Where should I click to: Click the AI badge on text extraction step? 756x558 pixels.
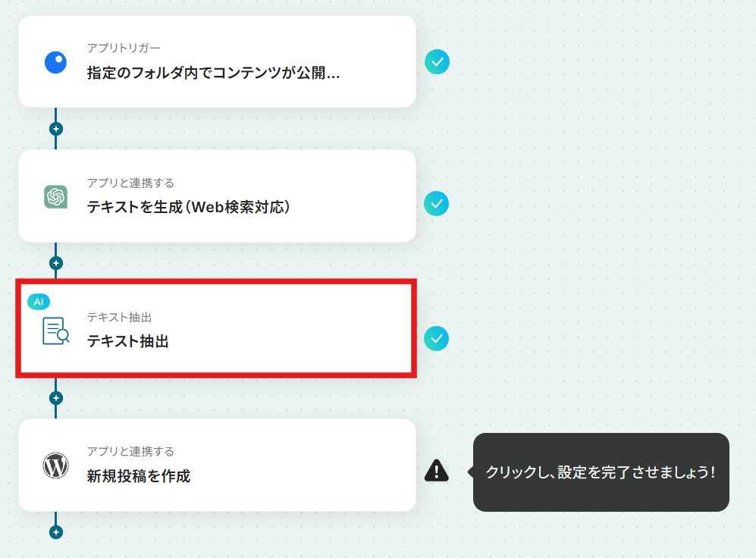39,302
